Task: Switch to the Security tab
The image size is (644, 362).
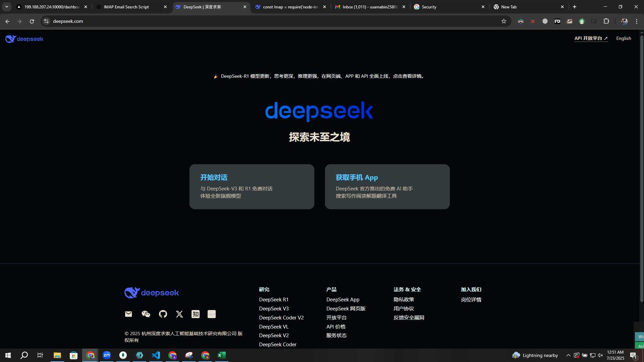Action: pos(449,7)
